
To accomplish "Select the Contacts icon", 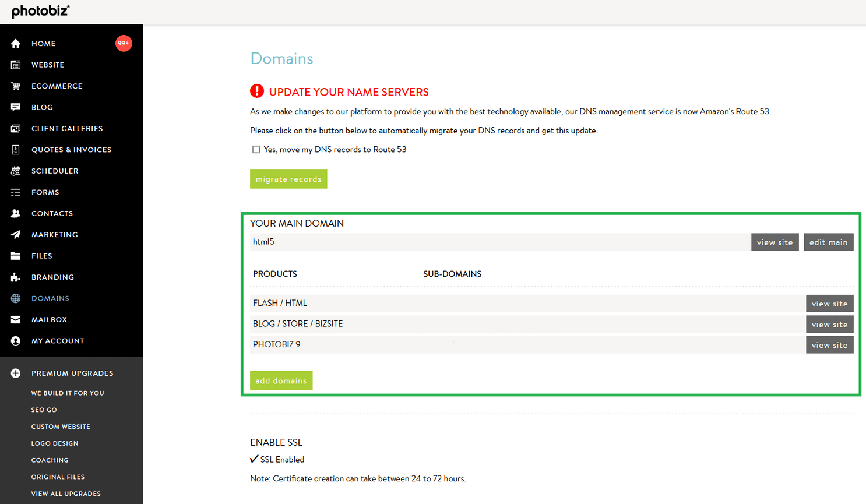I will tap(15, 213).
